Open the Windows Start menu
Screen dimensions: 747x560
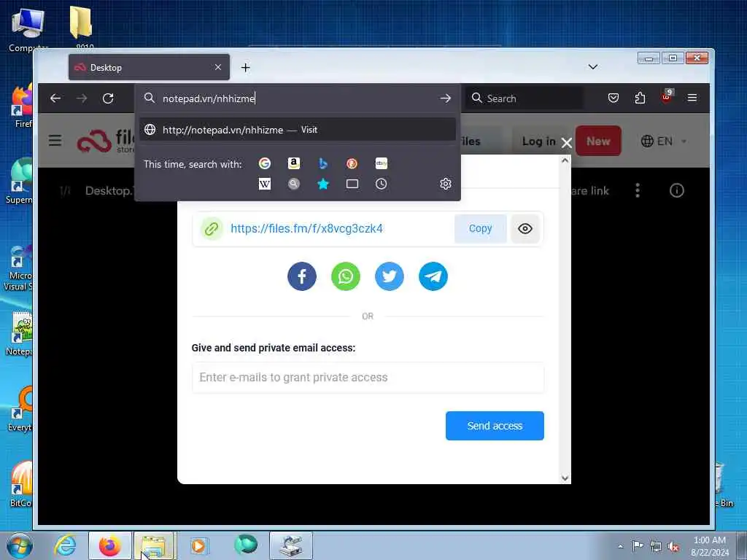coord(20,545)
